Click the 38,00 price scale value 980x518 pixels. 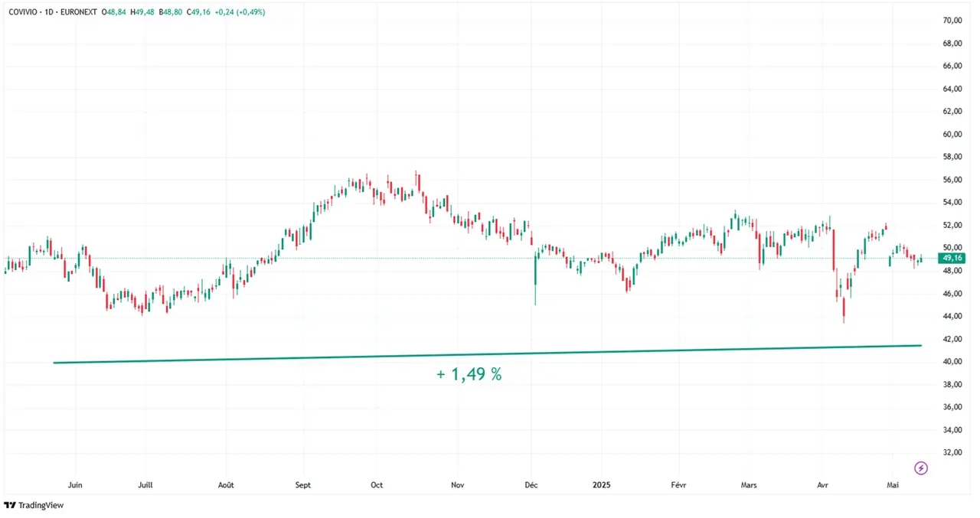coord(952,385)
